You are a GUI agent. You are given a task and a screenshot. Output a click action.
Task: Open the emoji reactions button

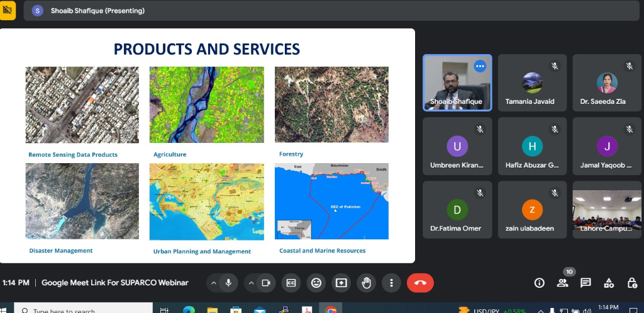[x=316, y=283]
